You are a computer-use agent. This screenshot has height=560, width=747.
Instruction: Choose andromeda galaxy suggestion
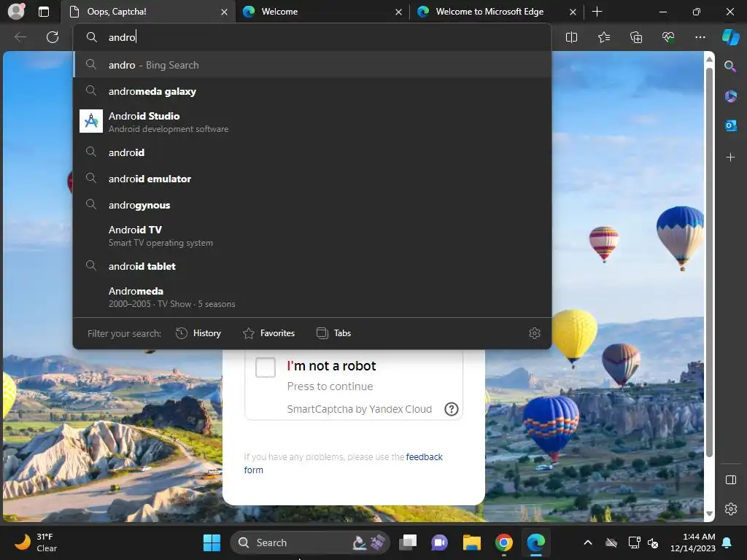tap(312, 91)
